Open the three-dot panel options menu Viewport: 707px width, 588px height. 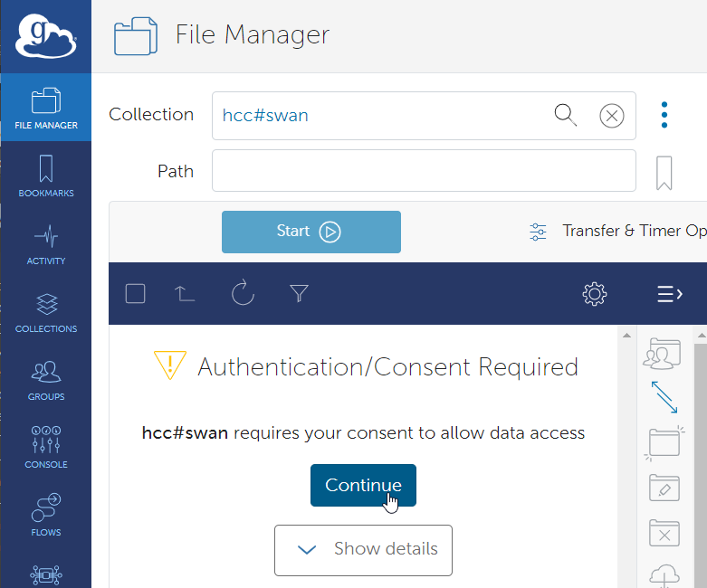[x=664, y=115]
